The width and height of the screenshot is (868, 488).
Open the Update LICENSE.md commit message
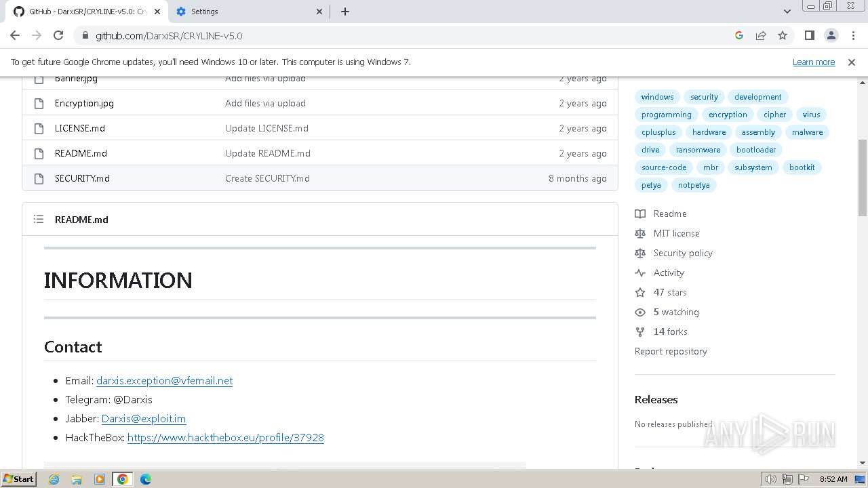point(267,128)
